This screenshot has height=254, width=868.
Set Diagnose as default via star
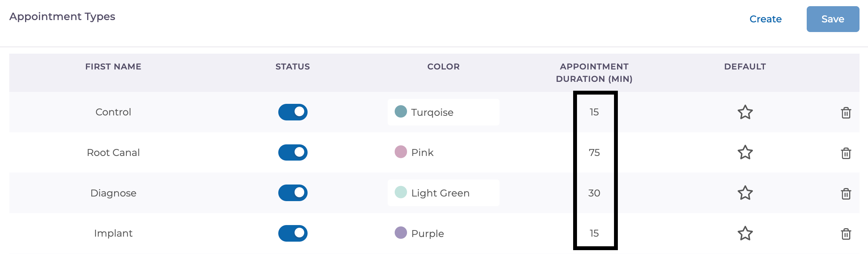click(745, 193)
